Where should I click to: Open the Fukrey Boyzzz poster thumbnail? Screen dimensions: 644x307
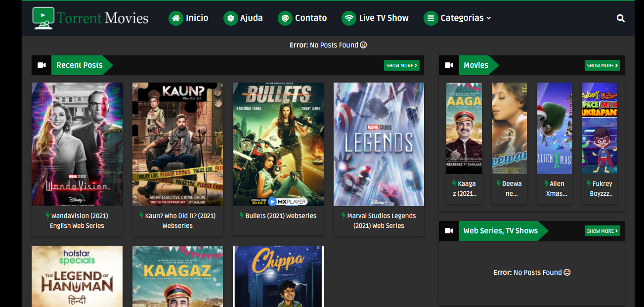coord(600,129)
